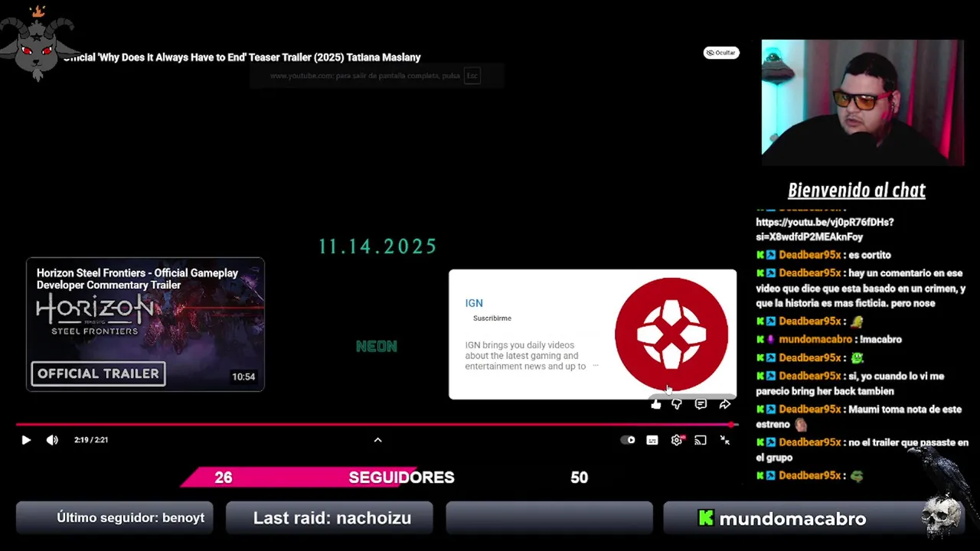Click the Last raid: nachoizu panel

click(330, 518)
